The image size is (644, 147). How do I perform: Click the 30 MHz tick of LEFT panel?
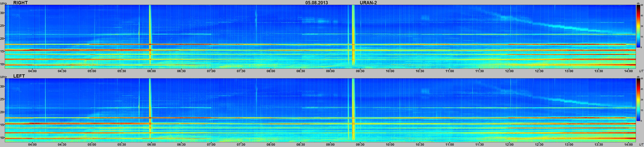coord(2,86)
